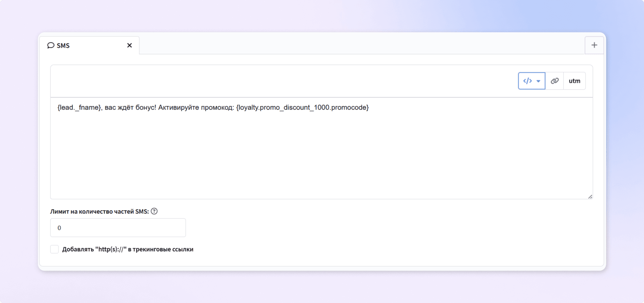Close the SMS tab
644x303 pixels.
(x=130, y=45)
